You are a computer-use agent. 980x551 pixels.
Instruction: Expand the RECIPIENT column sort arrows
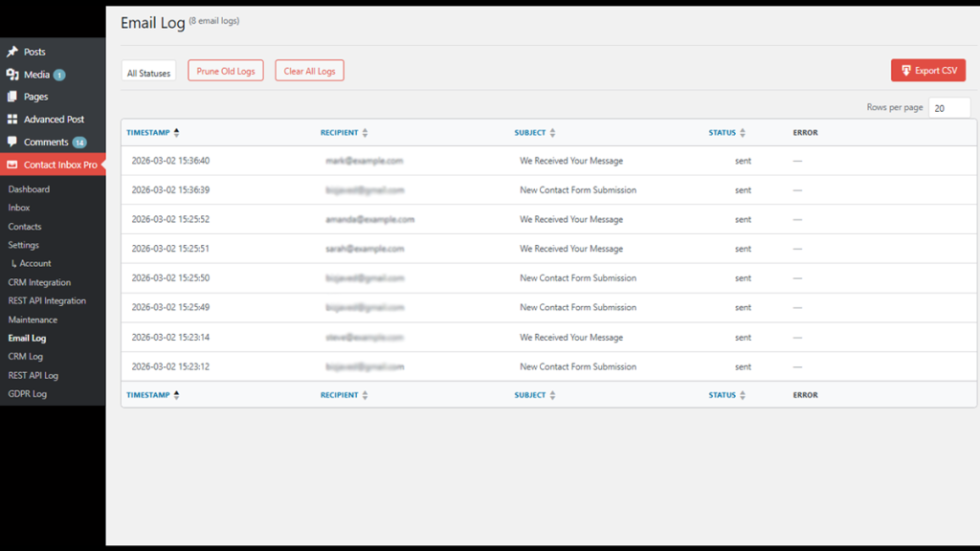click(x=365, y=132)
